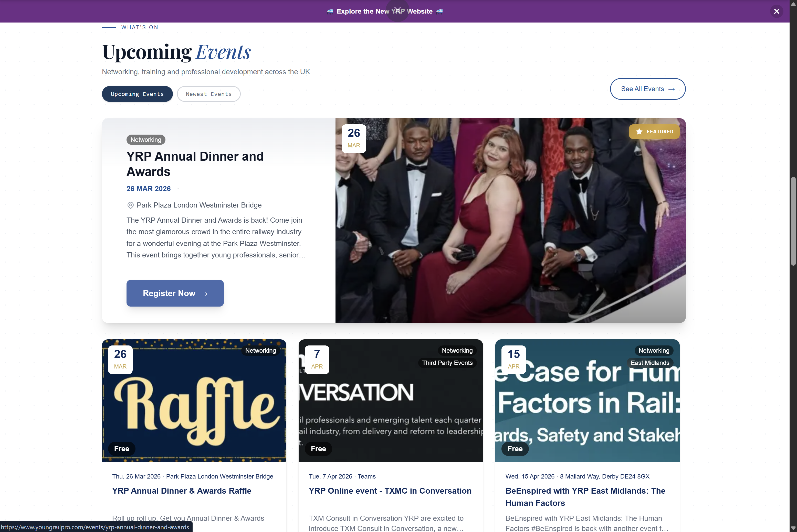Open the YRP Annual Dinner & Awards Raffle link

[182, 491]
